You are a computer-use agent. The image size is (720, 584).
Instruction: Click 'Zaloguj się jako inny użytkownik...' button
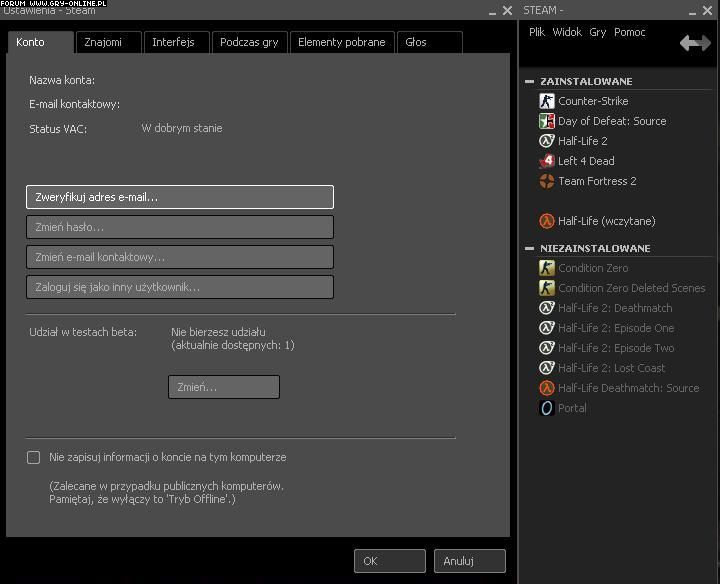(180, 287)
